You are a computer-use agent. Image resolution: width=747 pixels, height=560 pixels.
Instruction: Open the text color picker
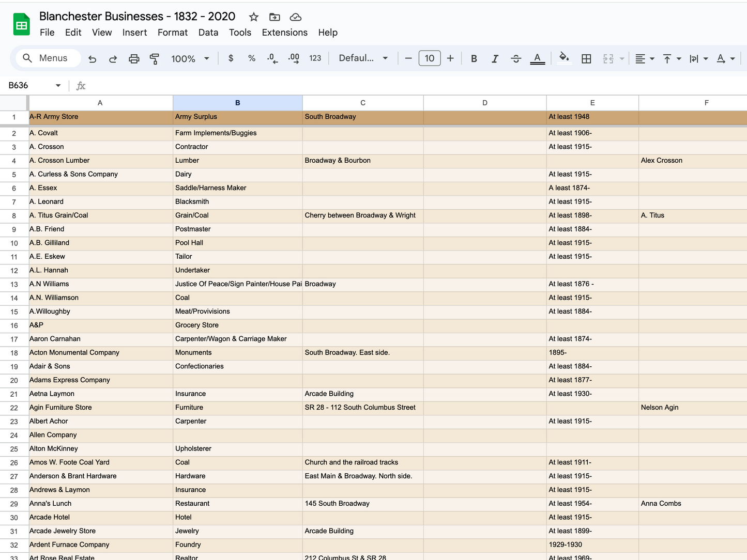[538, 59]
